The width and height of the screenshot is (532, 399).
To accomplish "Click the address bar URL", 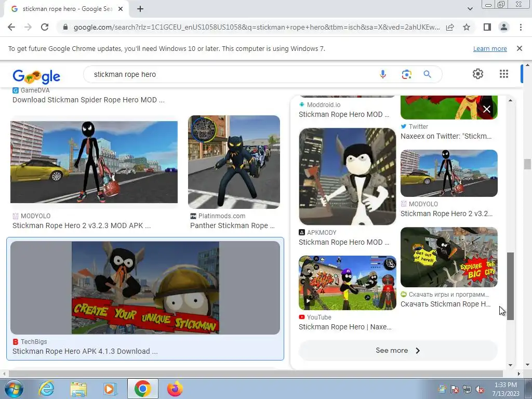I will click(257, 27).
